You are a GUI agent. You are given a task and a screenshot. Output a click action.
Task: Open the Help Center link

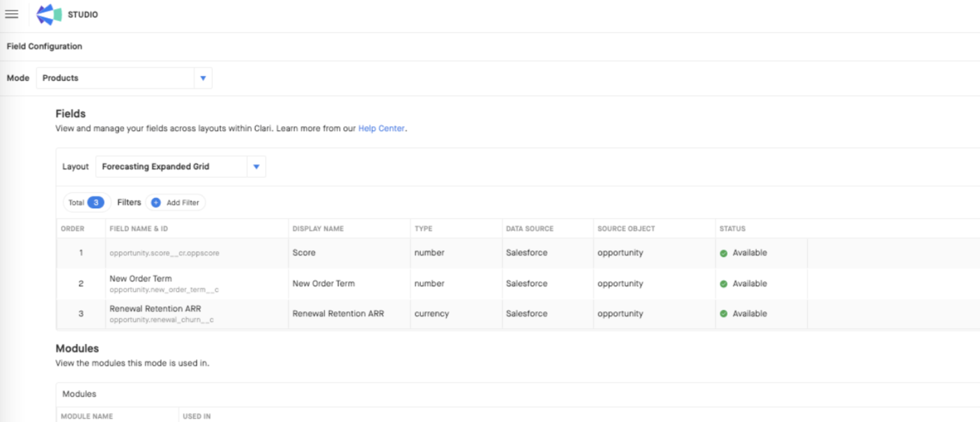381,129
